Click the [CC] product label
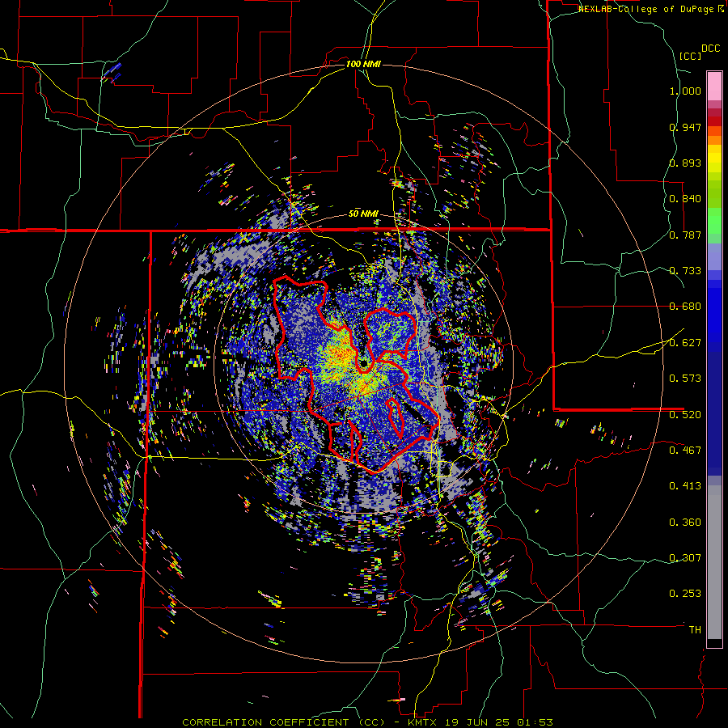728x728 pixels. click(690, 56)
